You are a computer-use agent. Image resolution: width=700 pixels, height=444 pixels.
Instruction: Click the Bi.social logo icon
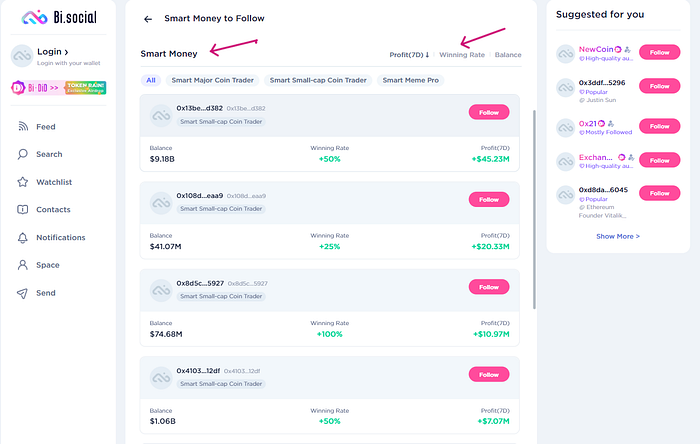[x=35, y=17]
